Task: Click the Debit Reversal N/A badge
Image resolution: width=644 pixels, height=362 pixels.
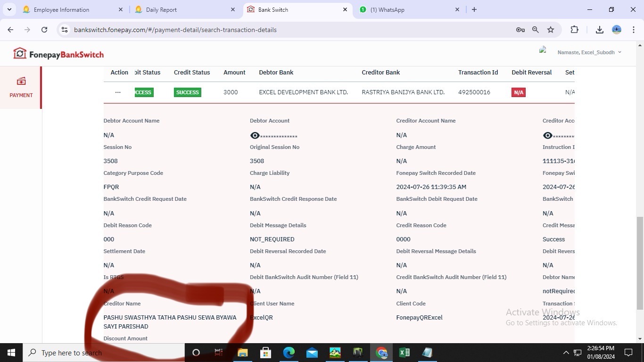Action: [x=519, y=92]
